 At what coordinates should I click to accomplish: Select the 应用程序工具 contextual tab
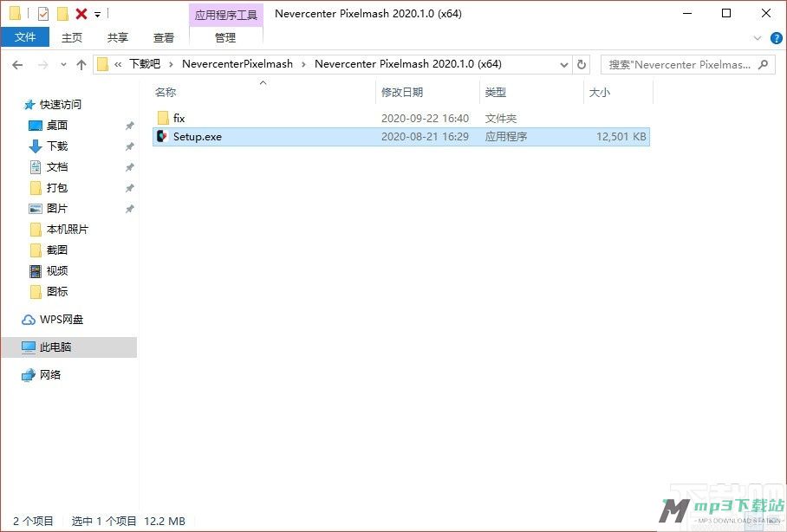(226, 15)
